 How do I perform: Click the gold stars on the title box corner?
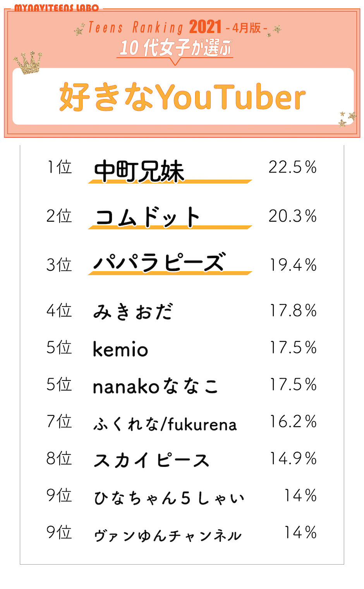(x=347, y=119)
